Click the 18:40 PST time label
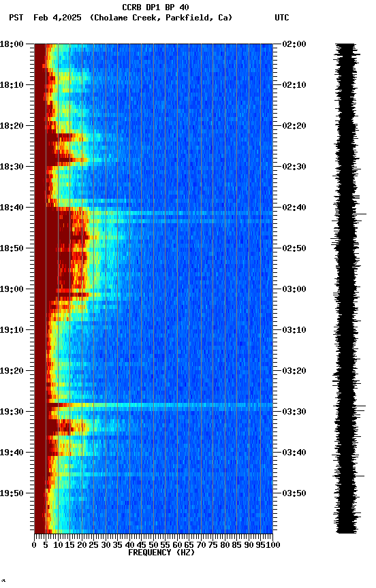Viewport: 376px width, 588px height. [x=12, y=208]
